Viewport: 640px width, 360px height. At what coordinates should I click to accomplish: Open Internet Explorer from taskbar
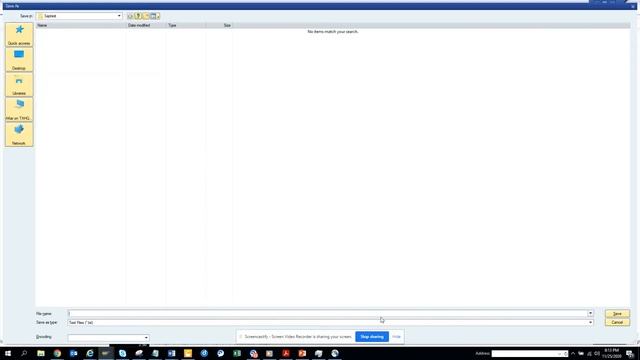point(90,353)
